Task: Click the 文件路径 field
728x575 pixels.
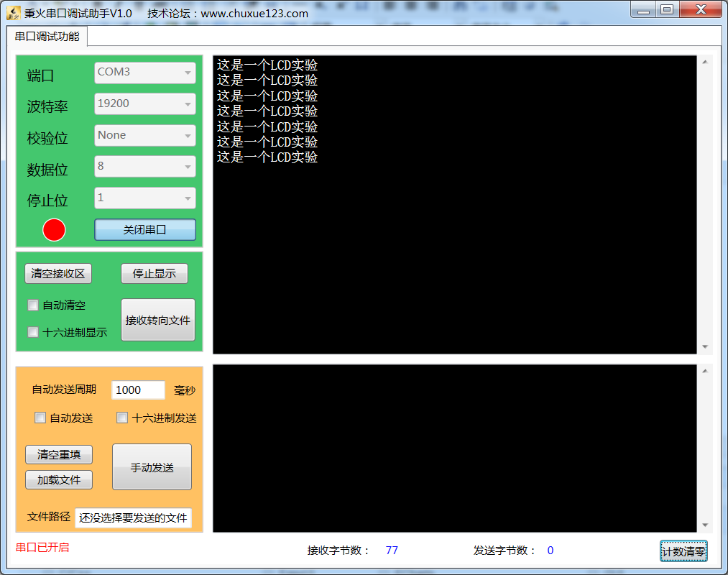Action: click(133, 518)
